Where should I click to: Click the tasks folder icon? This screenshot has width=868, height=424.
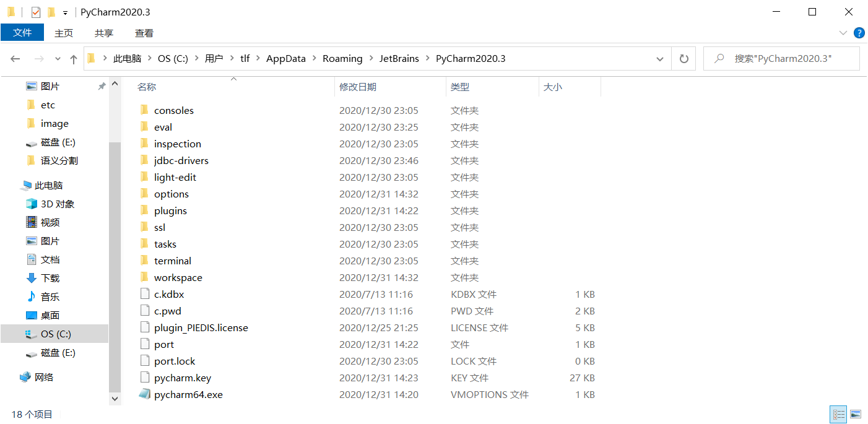(144, 244)
